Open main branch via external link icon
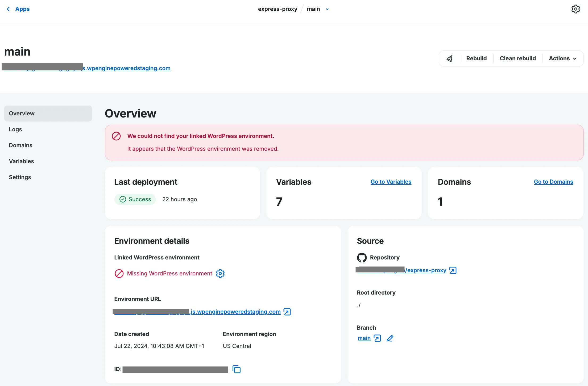 (x=377, y=338)
